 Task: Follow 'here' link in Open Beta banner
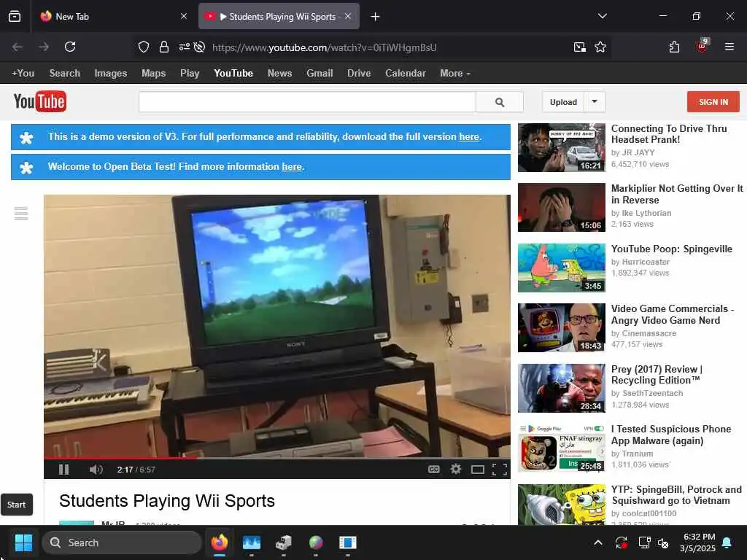(292, 167)
